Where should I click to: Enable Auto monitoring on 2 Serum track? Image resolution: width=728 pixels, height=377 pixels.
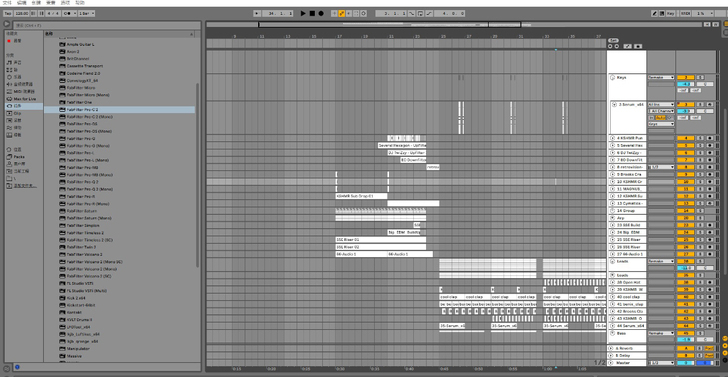pos(660,117)
